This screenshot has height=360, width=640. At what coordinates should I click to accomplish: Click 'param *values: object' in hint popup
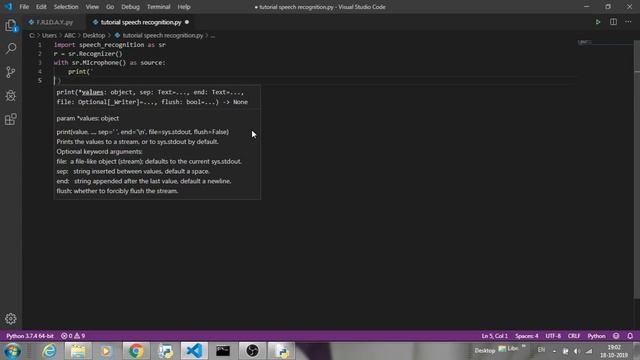point(88,118)
